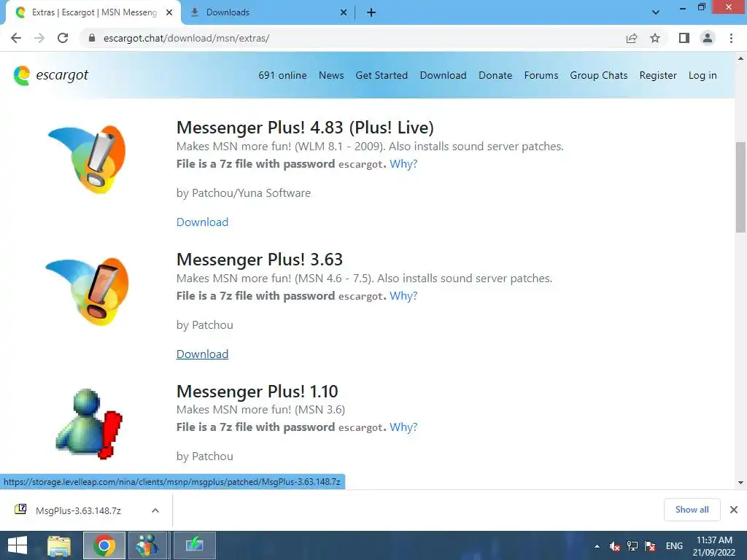The height and width of the screenshot is (560, 747).
Task: Open Forums in navigation
Action: pos(541,75)
